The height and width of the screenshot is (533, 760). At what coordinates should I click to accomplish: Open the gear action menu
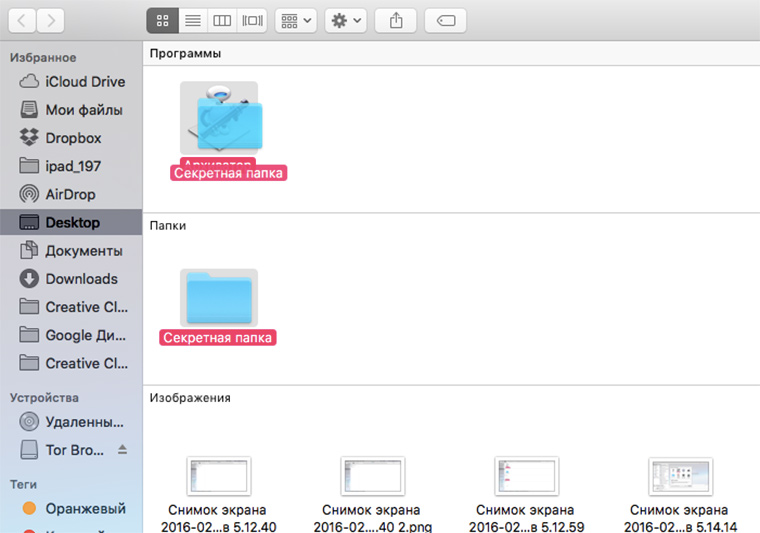point(346,21)
